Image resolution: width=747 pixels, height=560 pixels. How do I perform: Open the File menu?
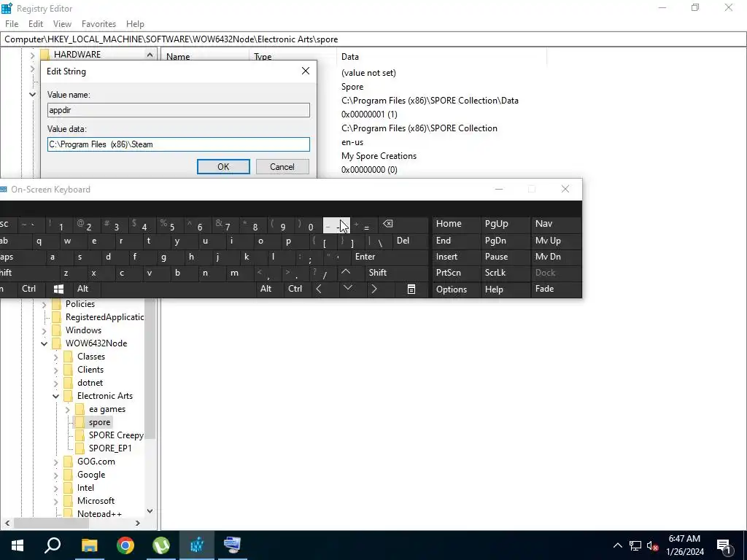click(12, 24)
